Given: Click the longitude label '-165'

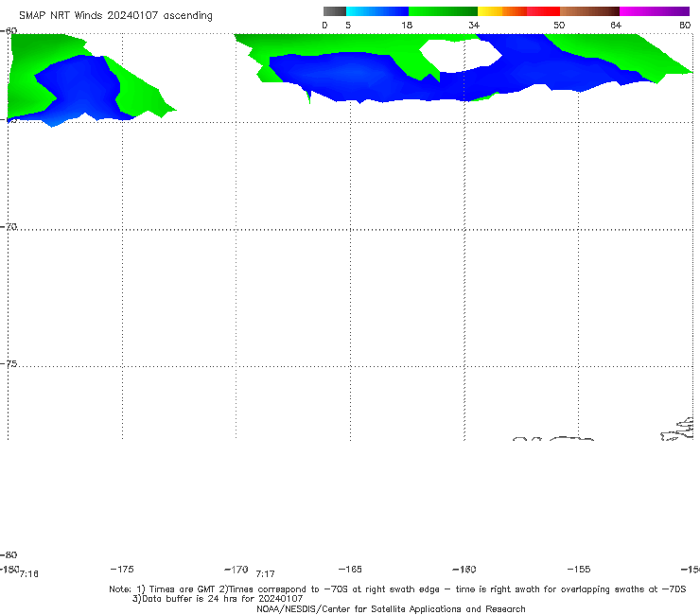Looking at the screenshot, I should click(350, 569).
